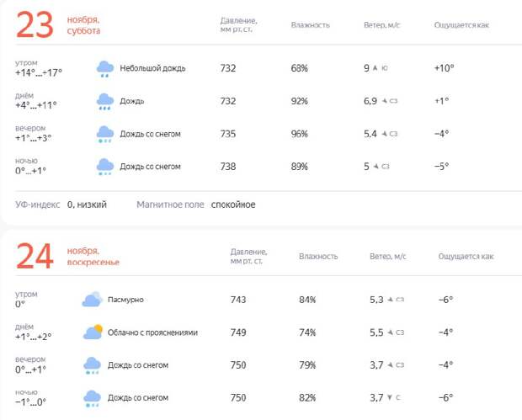Click the Ветер, м/с header on the November 24 card
The width and height of the screenshot is (522, 420).
(388, 256)
